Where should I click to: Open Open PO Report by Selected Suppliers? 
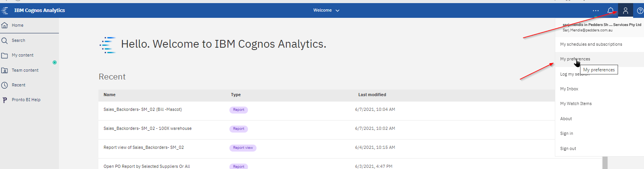point(147,166)
